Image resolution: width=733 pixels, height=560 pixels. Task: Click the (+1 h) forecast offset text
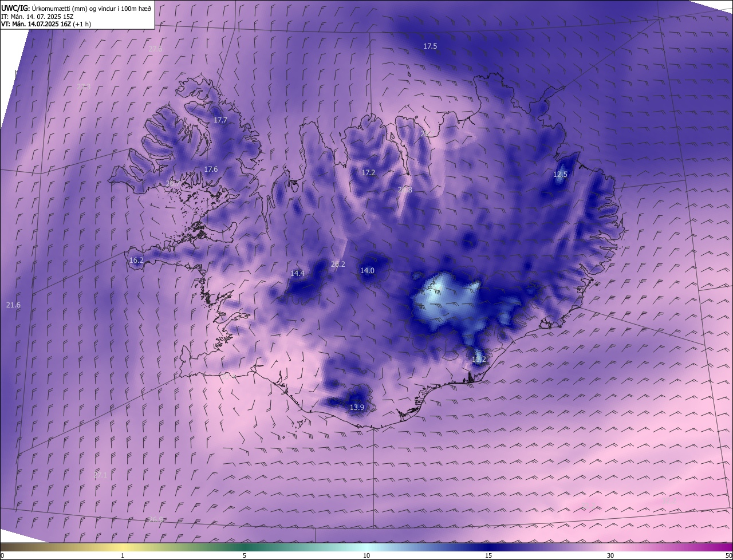tap(82, 24)
